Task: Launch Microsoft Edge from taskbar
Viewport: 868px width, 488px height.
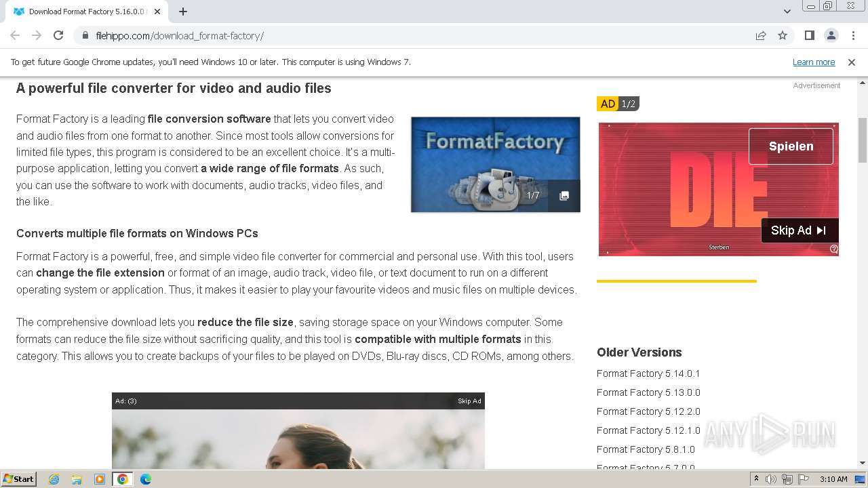Action: pyautogui.click(x=146, y=479)
